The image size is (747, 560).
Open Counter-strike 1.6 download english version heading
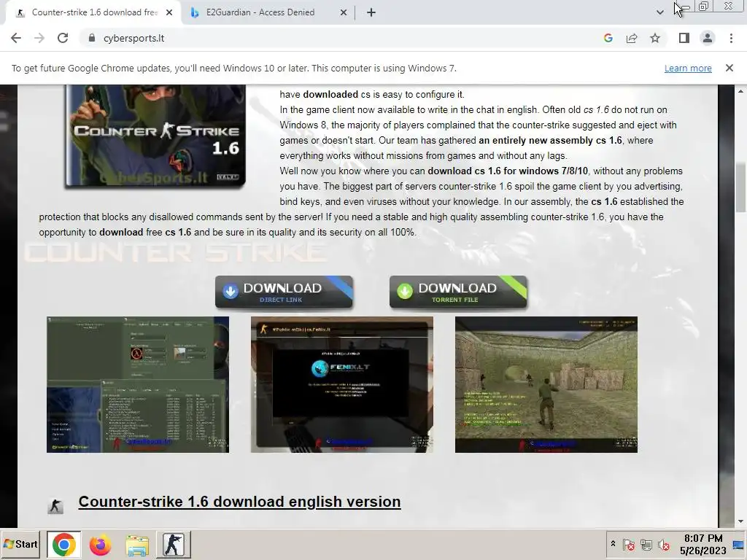(x=239, y=502)
